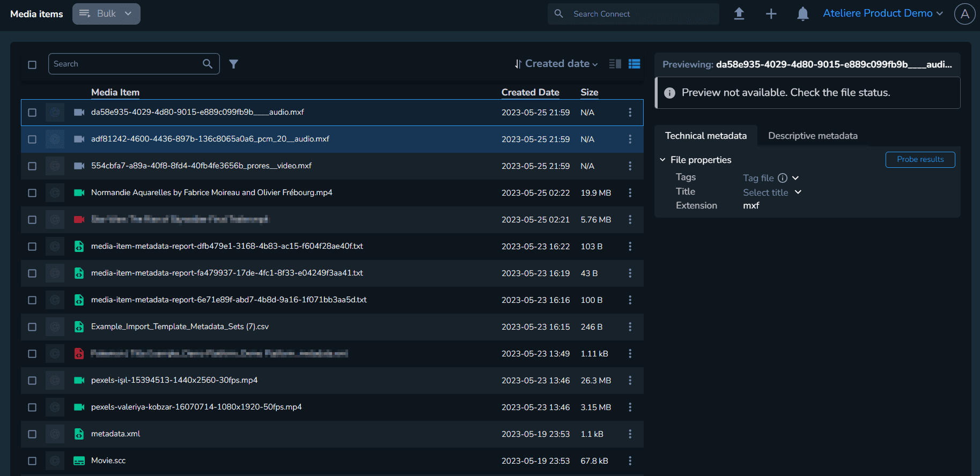Screen dimensions: 980x476
Task: Switch to Technical metadata tab
Action: pos(706,136)
